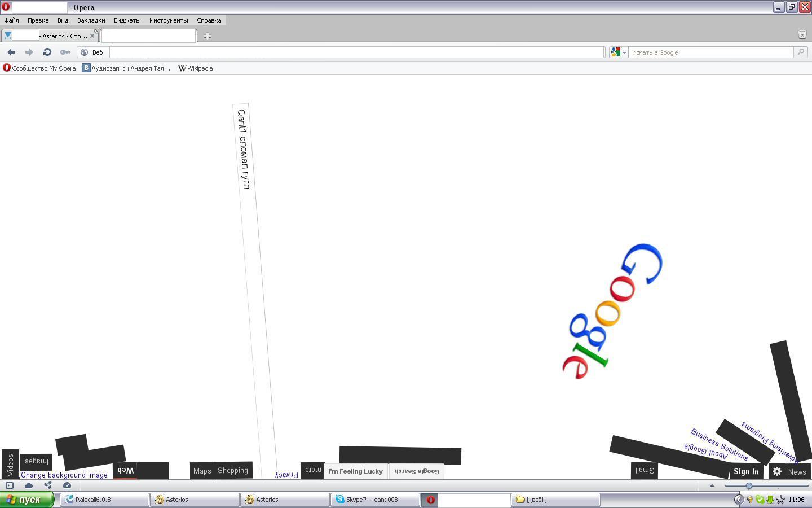This screenshot has width=812, height=508.
Task: Open the Справка menu
Action: [209, 20]
